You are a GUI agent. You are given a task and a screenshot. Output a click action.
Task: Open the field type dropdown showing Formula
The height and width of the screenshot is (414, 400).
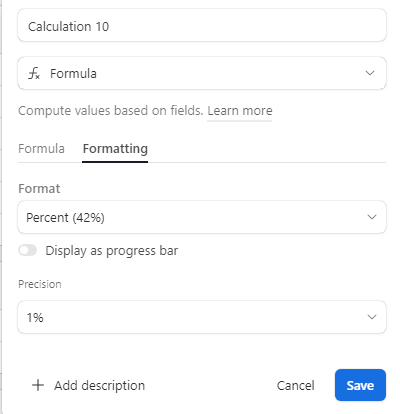(202, 73)
